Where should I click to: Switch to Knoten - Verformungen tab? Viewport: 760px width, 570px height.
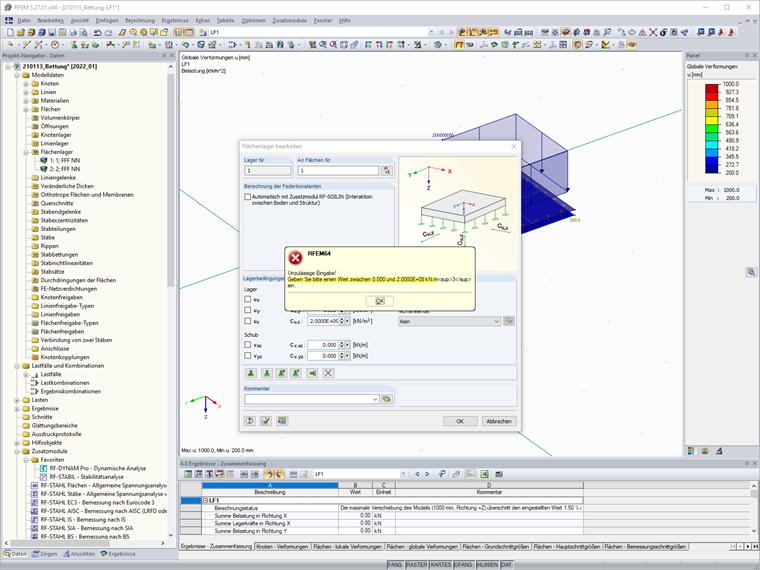[282, 546]
